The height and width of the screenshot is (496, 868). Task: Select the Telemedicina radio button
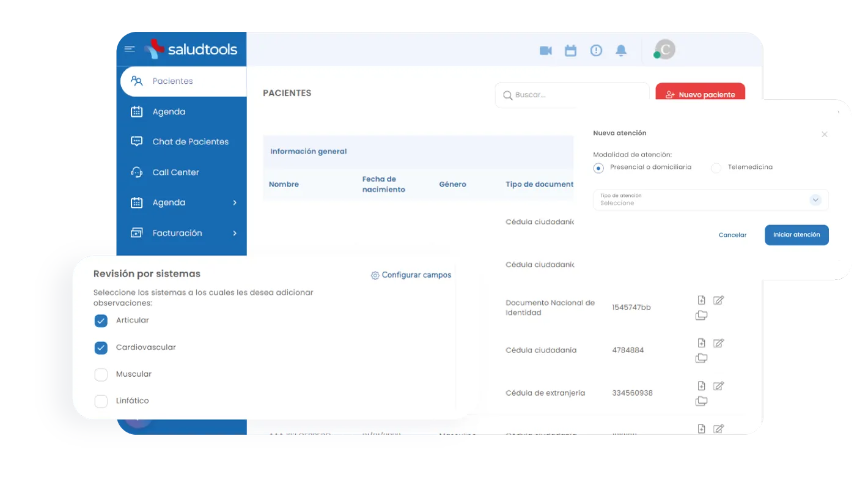click(715, 167)
